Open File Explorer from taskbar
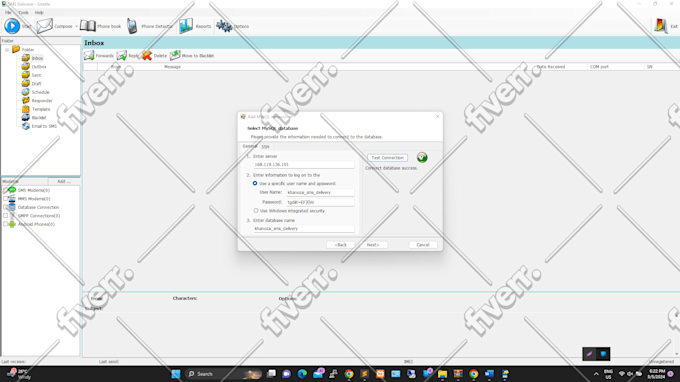Image resolution: width=680 pixels, height=382 pixels. (442, 374)
